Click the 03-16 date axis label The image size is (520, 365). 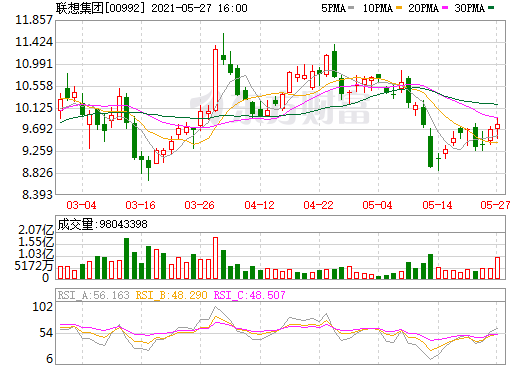coord(141,205)
